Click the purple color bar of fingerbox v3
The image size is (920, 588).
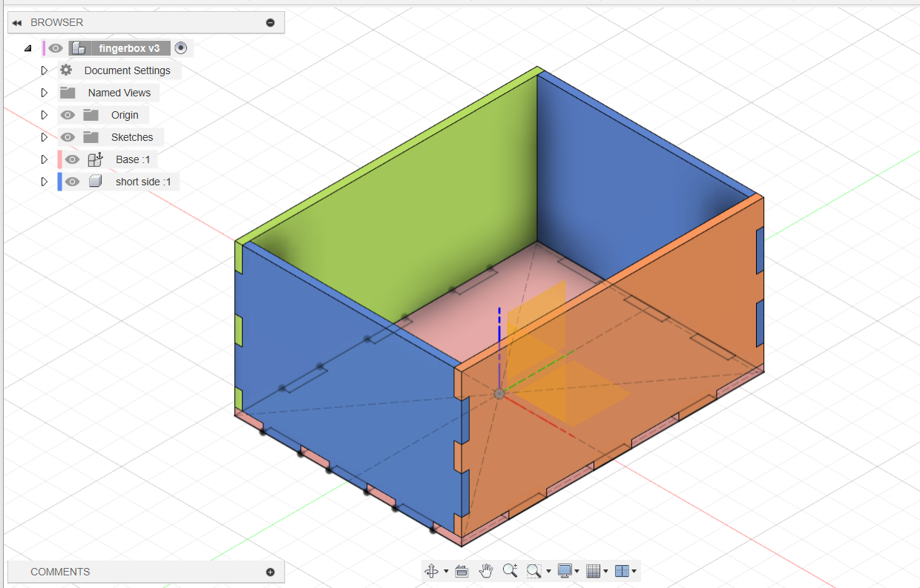tap(44, 48)
